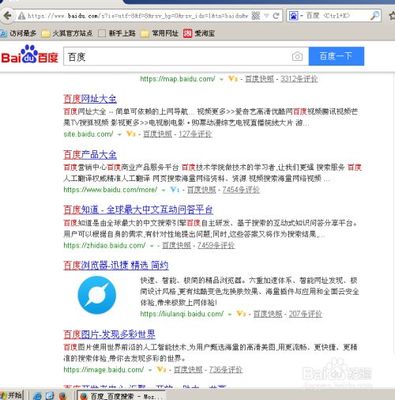Open the 207条评价 reviews link

point(305,314)
